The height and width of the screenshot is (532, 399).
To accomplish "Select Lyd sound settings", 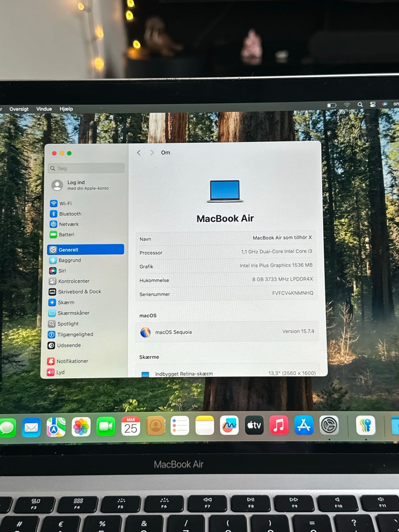I will [56, 372].
